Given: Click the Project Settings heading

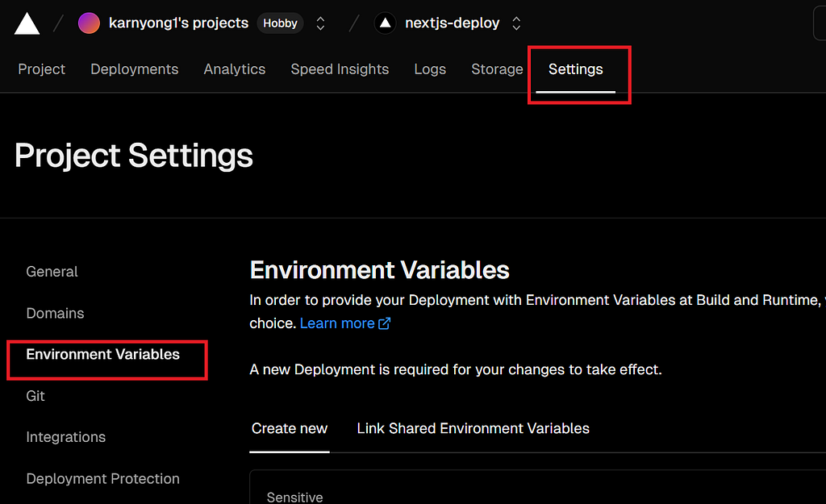Looking at the screenshot, I should click(134, 156).
